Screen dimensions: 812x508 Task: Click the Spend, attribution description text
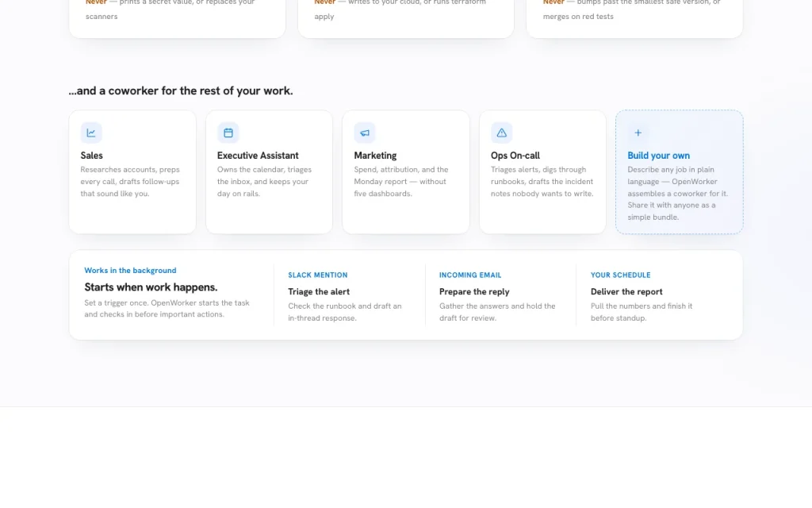click(400, 182)
